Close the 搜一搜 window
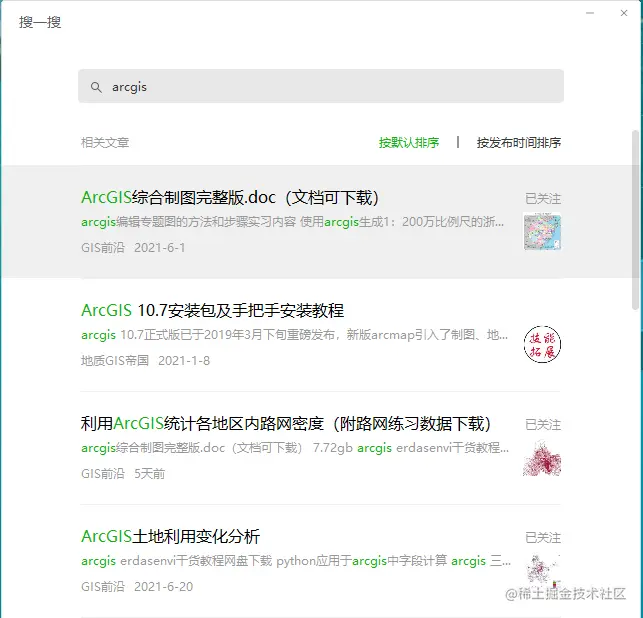This screenshot has width=643, height=618. click(624, 13)
